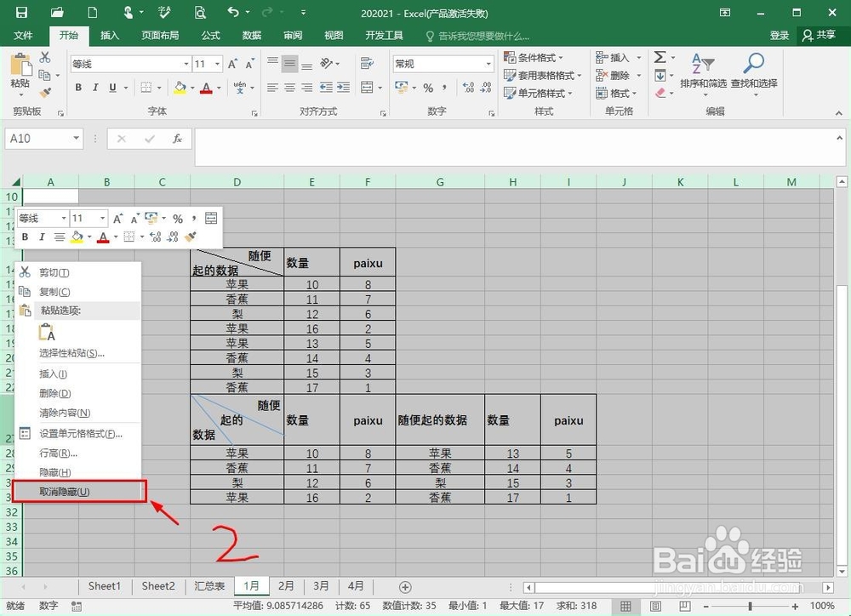Click the Undo arrow icon
This screenshot has width=851, height=616.
click(233, 12)
